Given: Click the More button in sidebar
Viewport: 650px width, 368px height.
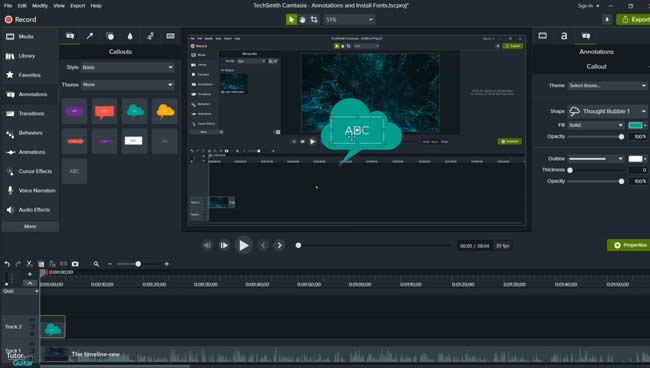Looking at the screenshot, I should point(30,226).
